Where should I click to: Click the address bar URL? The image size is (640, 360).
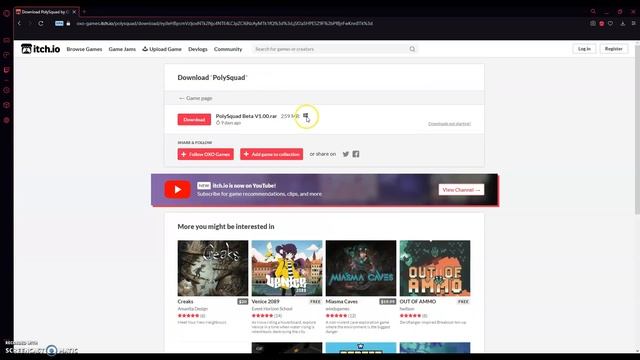pyautogui.click(x=224, y=24)
